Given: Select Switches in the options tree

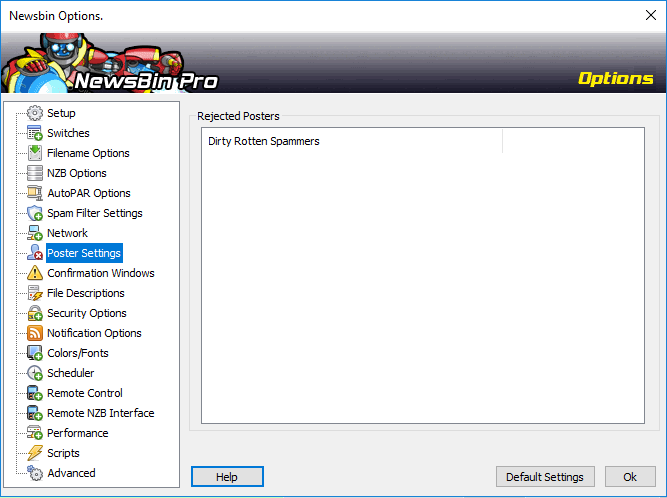Looking at the screenshot, I should (x=68, y=133).
